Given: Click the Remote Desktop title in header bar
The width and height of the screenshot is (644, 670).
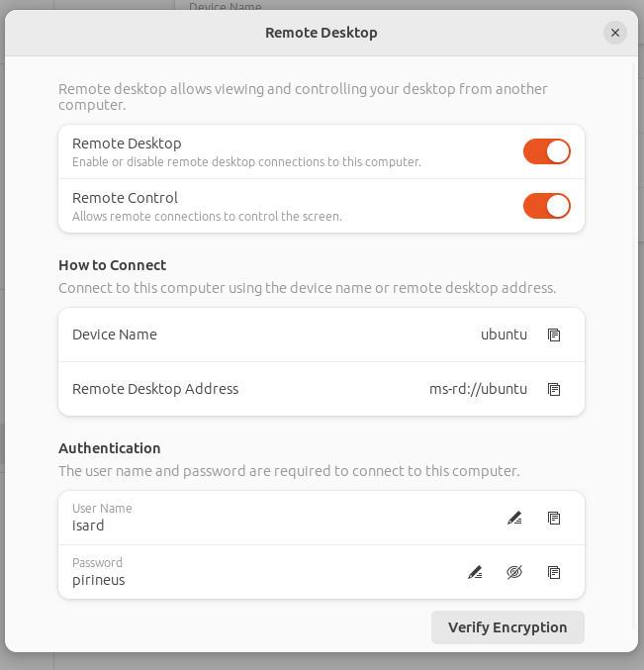Looking at the screenshot, I should [x=322, y=33].
